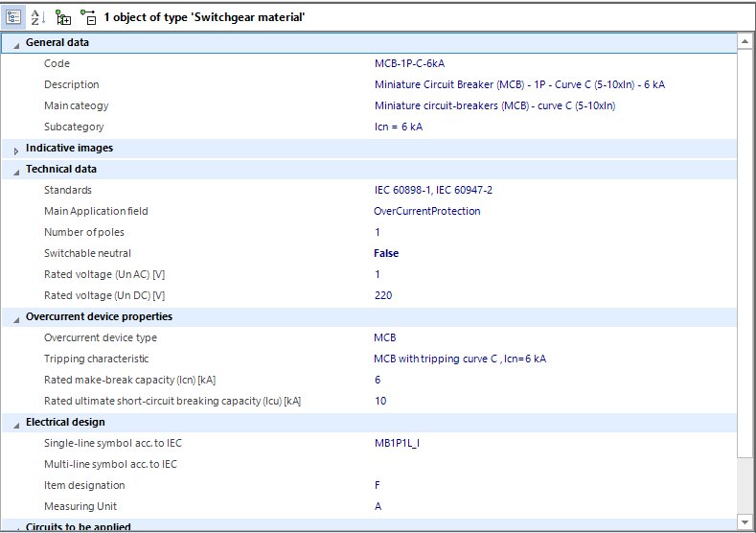
Task: Select the Subcategory property label
Action: point(74,127)
